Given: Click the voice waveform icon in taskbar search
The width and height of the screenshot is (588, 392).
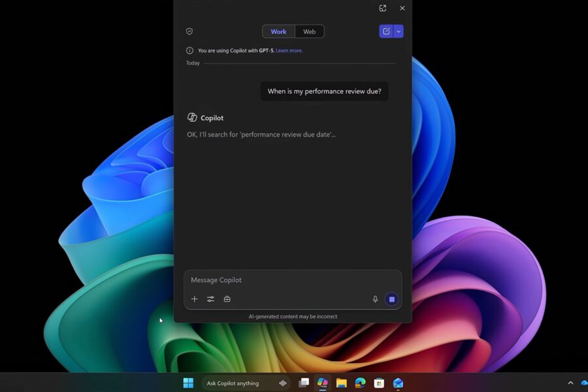Looking at the screenshot, I should 283,384.
